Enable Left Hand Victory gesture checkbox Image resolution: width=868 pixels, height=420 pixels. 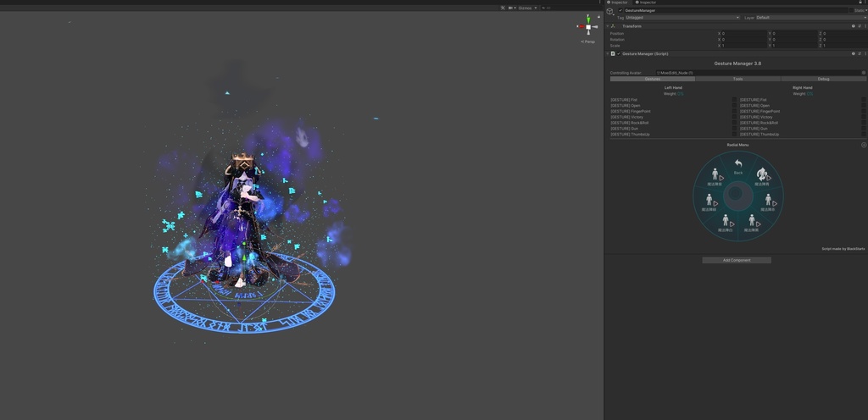click(735, 117)
